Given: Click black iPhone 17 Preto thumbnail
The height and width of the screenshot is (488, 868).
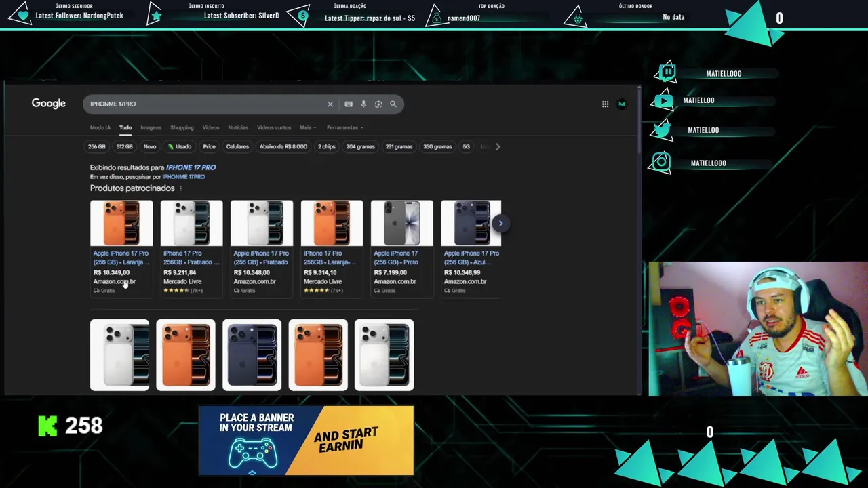Looking at the screenshot, I should pyautogui.click(x=401, y=223).
